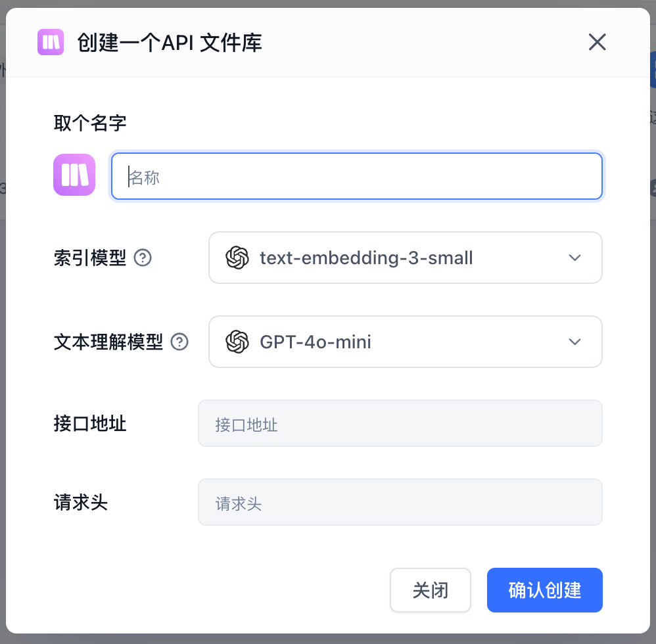This screenshot has width=656, height=644.
Task: Click the 取个名字 label
Action: (x=90, y=123)
